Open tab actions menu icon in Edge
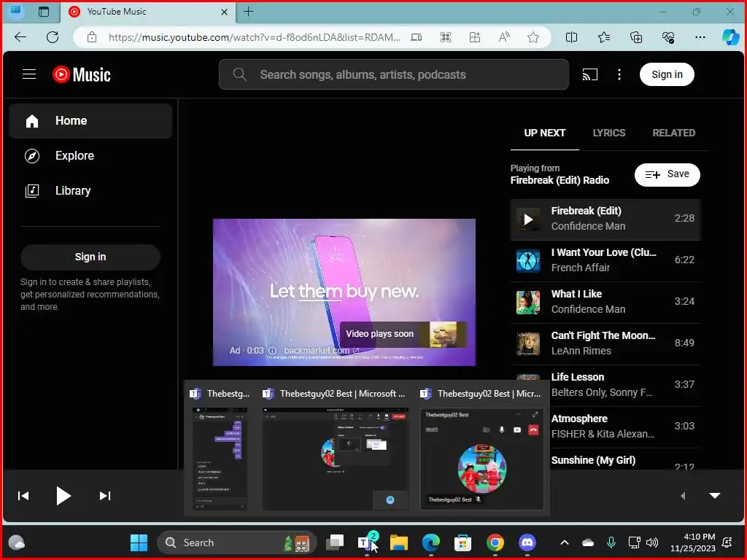 pyautogui.click(x=44, y=12)
